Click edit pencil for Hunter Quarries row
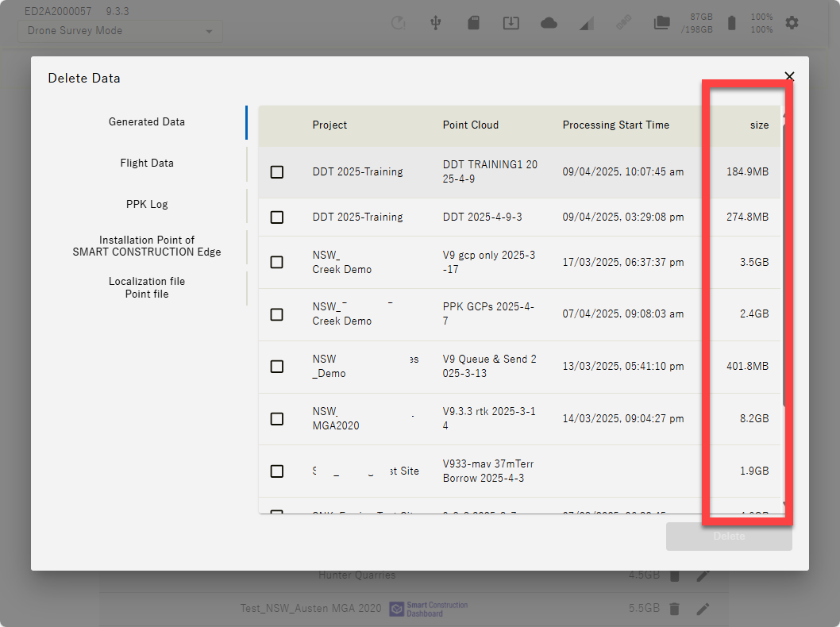840x627 pixels. (703, 575)
